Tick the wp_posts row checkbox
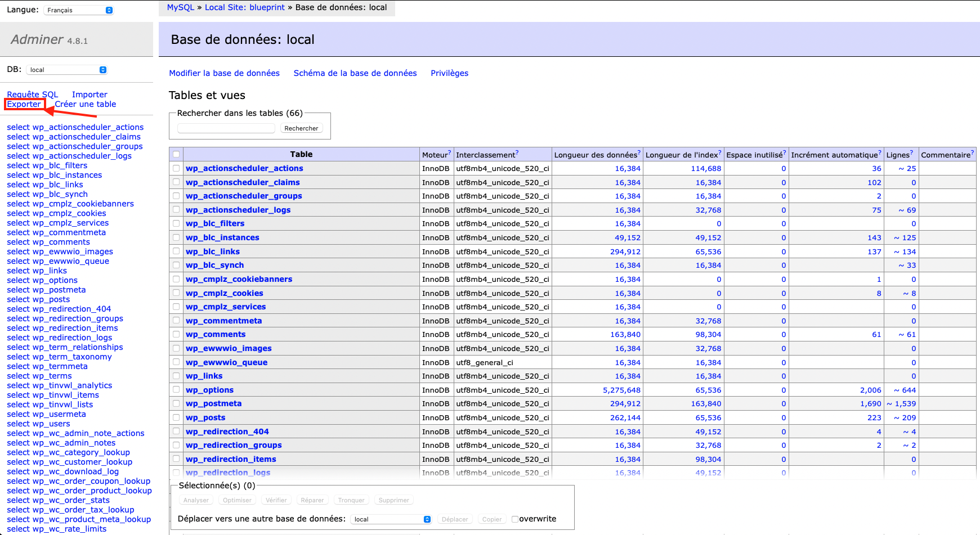 click(x=176, y=417)
